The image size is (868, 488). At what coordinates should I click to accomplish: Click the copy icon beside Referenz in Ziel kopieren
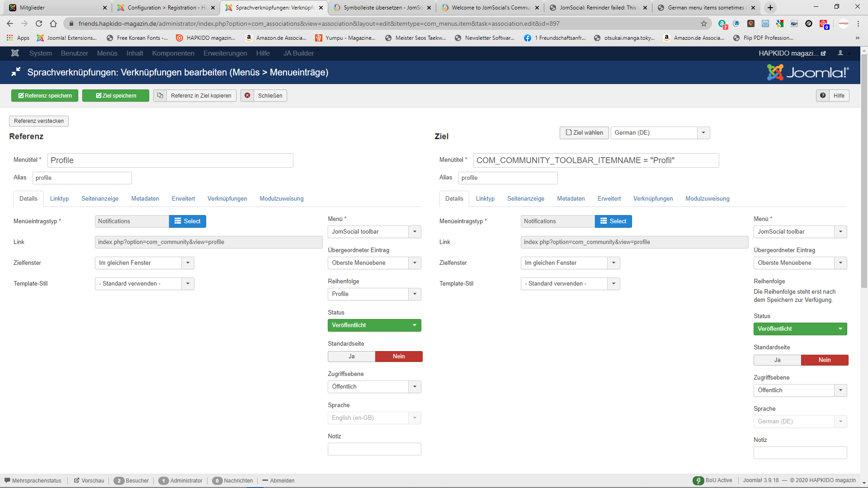[x=160, y=95]
